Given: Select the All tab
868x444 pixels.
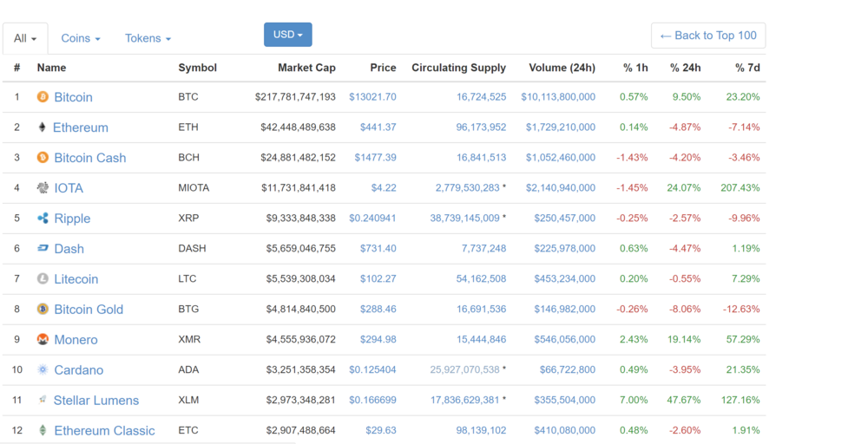Looking at the screenshot, I should click(25, 38).
